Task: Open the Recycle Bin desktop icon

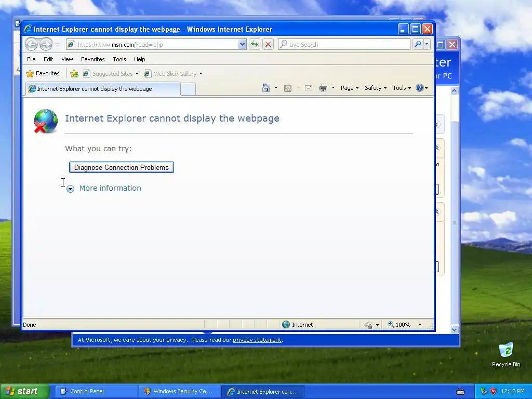Action: pos(506,355)
